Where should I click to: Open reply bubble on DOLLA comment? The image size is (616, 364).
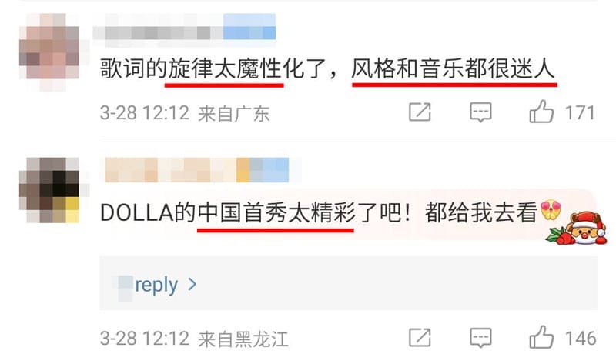coord(480,338)
